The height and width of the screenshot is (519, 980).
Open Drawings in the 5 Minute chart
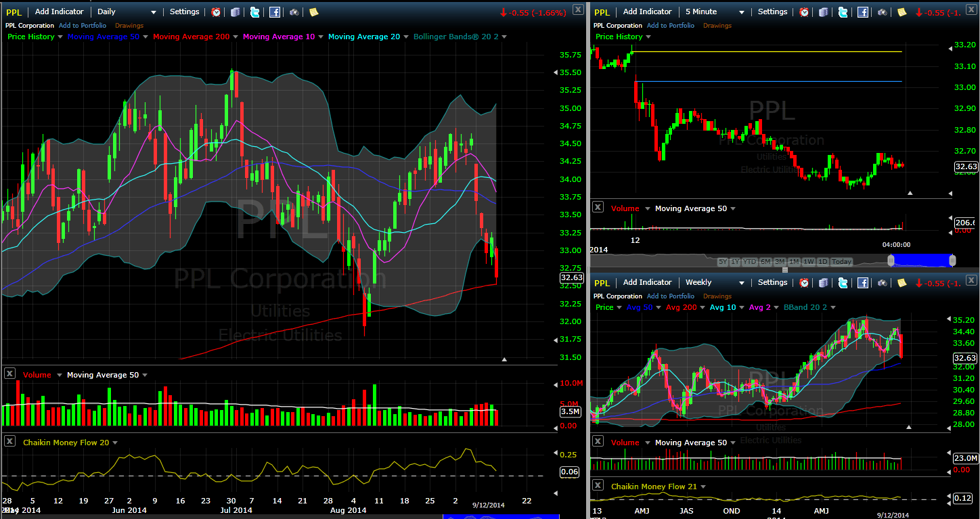click(717, 26)
